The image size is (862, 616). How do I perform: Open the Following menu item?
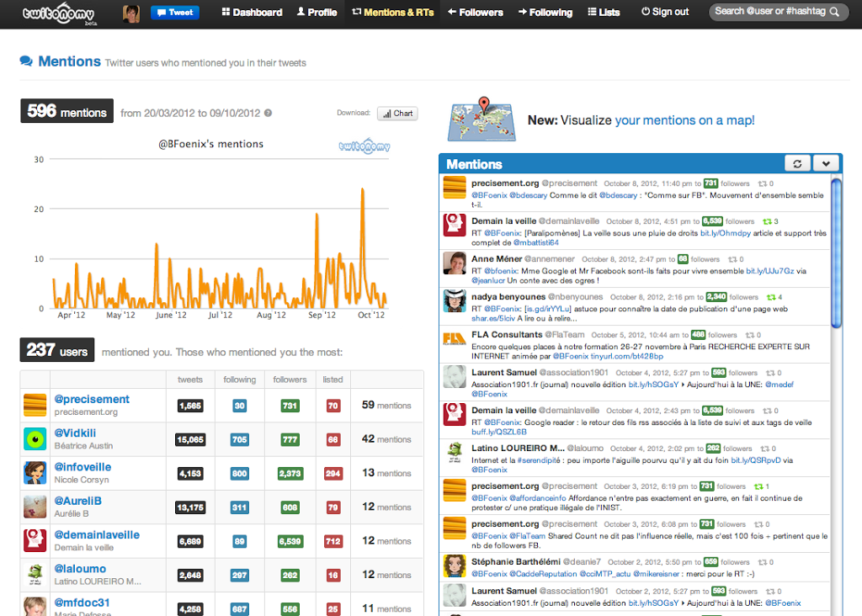[x=545, y=12]
